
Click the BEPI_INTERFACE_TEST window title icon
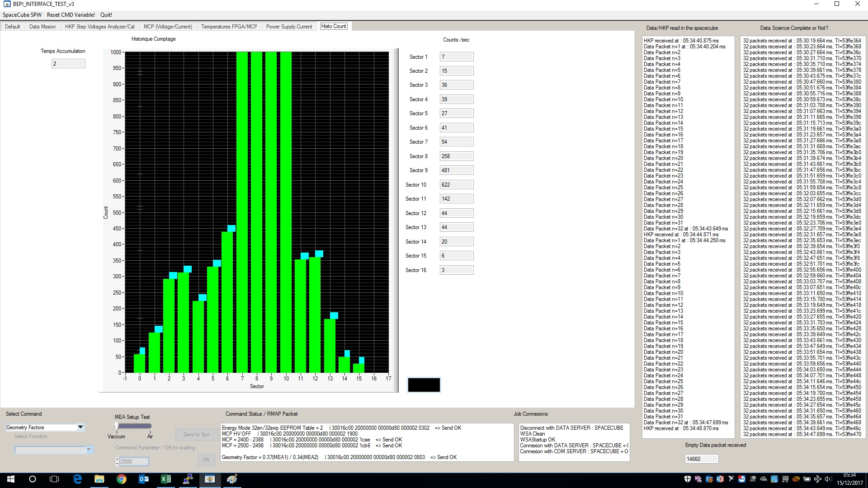7,4
